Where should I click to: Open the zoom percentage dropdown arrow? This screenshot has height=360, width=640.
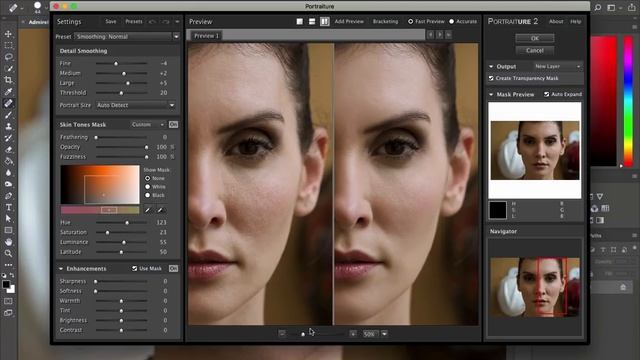pos(384,333)
